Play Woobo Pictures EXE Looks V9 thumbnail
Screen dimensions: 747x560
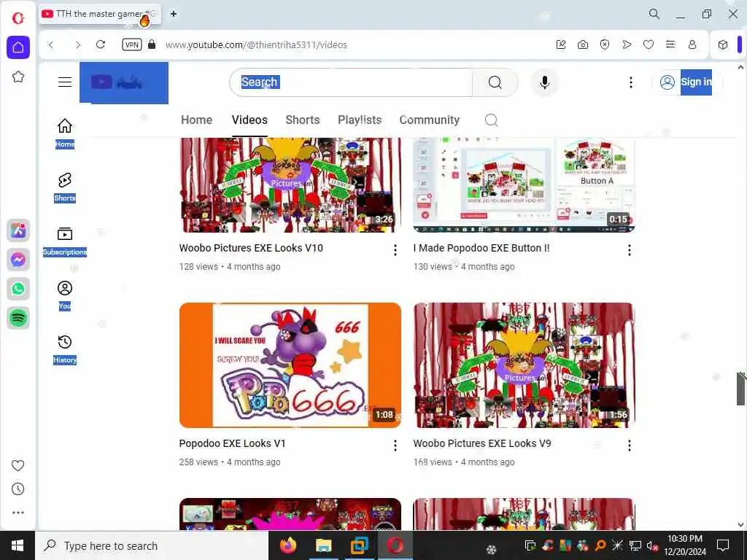(524, 365)
